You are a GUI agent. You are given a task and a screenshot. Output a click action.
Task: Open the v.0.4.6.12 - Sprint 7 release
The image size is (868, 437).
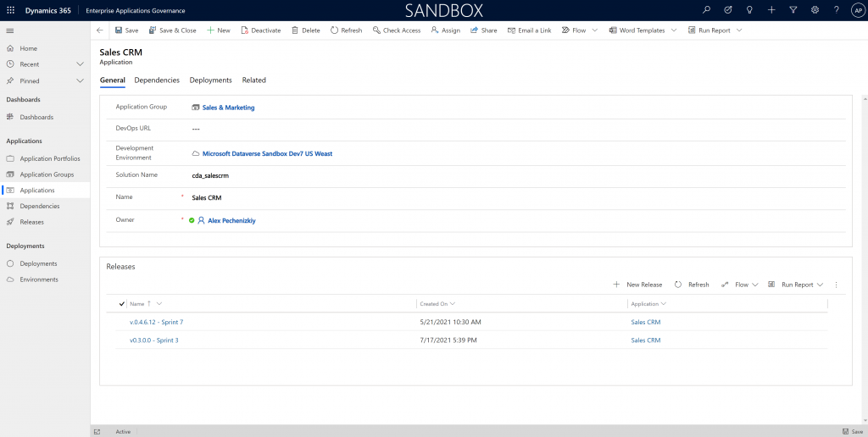(156, 323)
